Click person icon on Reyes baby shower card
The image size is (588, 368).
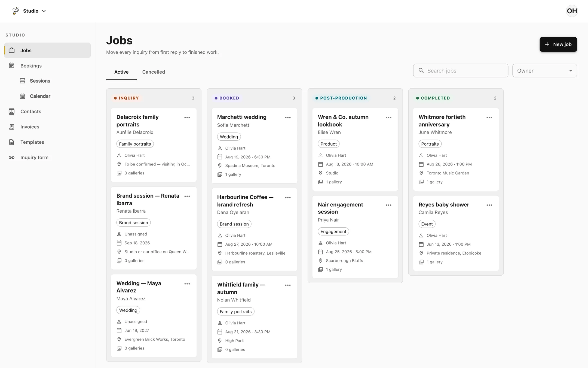pos(421,236)
